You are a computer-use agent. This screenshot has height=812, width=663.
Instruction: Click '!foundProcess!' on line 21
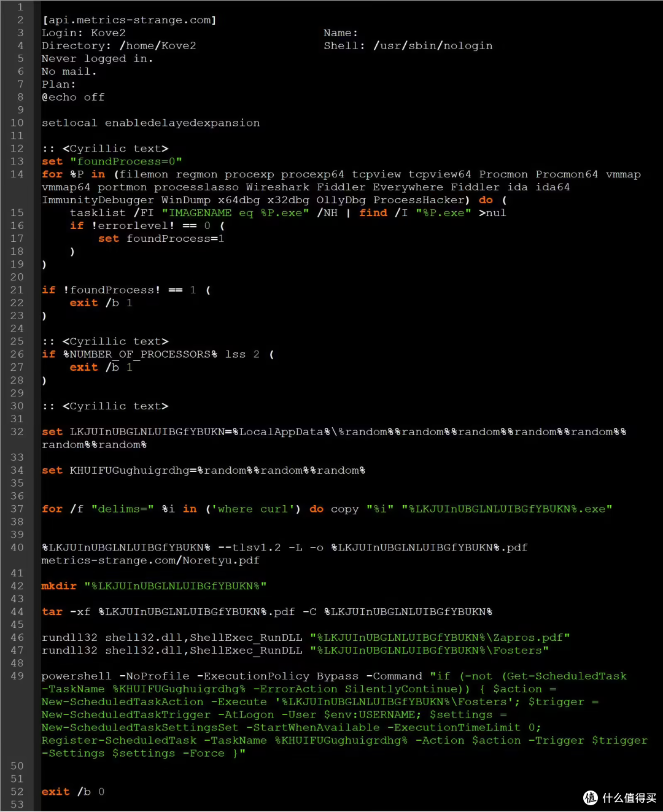coord(112,290)
